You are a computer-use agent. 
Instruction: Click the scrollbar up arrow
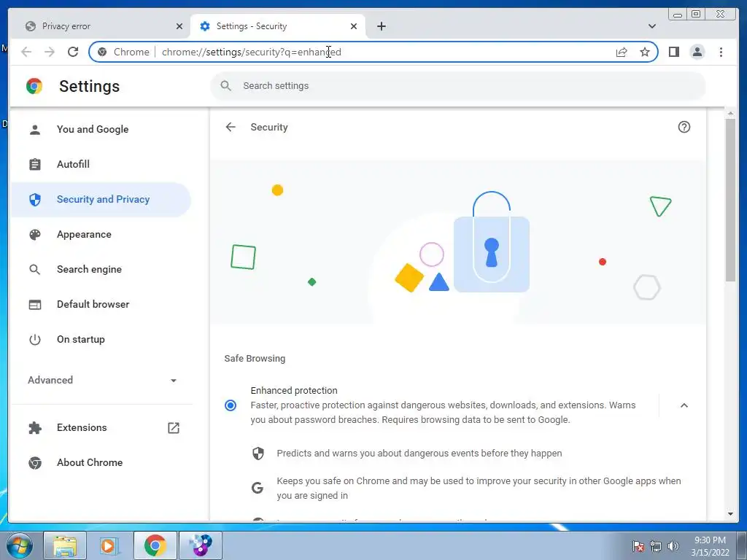click(730, 113)
